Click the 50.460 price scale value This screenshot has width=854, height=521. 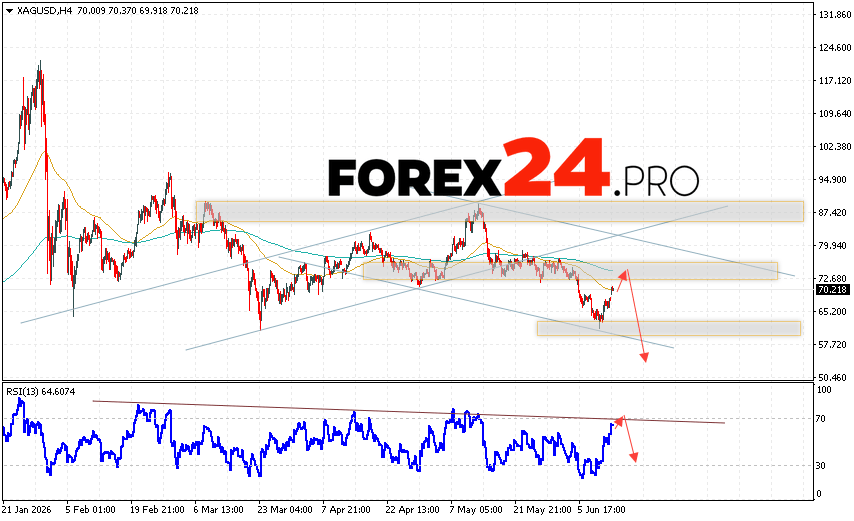tap(834, 377)
